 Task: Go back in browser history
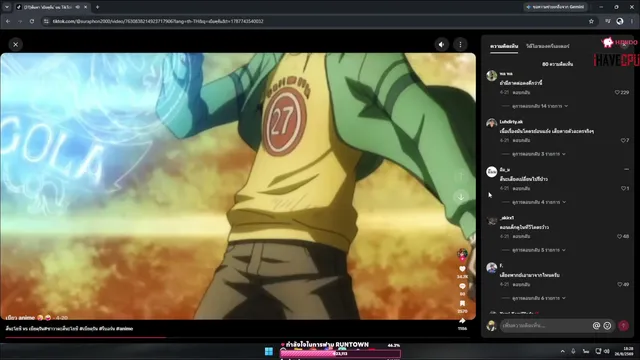[8, 21]
